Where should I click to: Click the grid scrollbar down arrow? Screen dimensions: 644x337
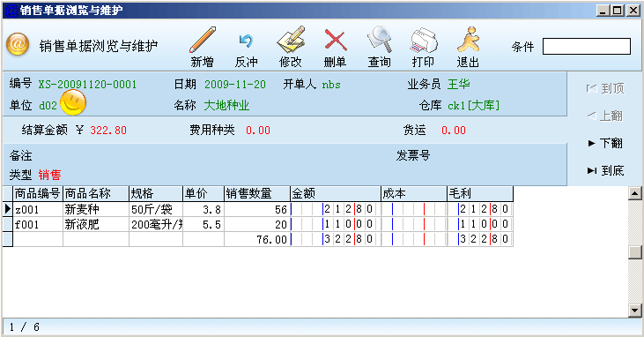[x=635, y=311]
